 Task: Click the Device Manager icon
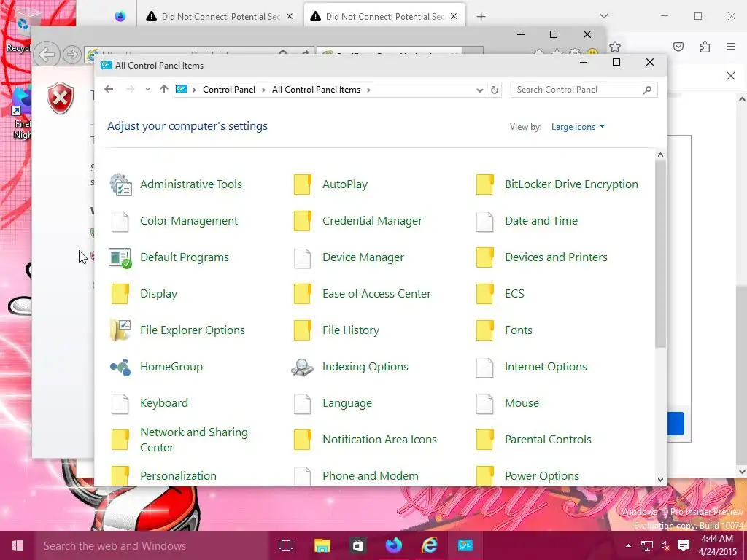coord(303,257)
